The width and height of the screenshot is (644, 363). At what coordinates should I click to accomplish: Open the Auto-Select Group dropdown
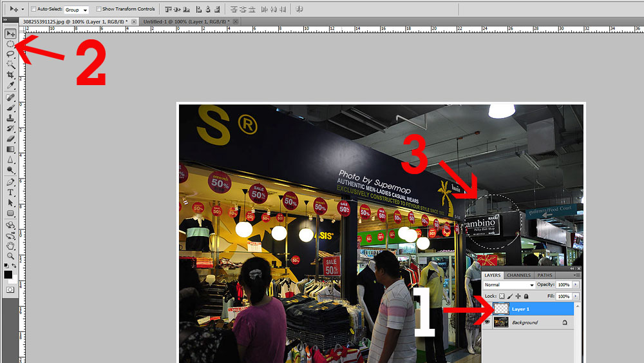[x=76, y=10]
